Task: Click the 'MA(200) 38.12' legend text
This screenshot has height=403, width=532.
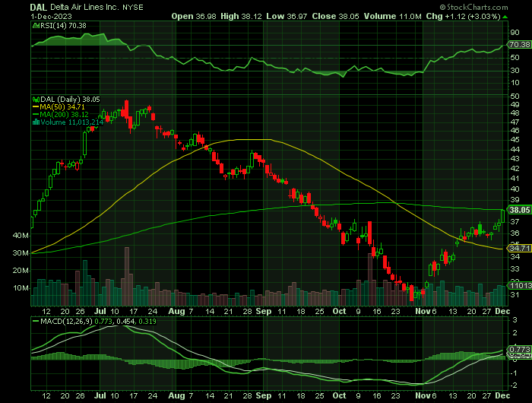Action: [x=65, y=115]
